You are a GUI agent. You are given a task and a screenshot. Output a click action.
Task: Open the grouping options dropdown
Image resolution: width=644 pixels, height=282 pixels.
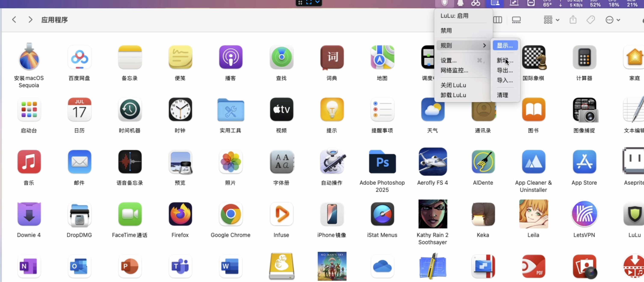pyautogui.click(x=551, y=20)
